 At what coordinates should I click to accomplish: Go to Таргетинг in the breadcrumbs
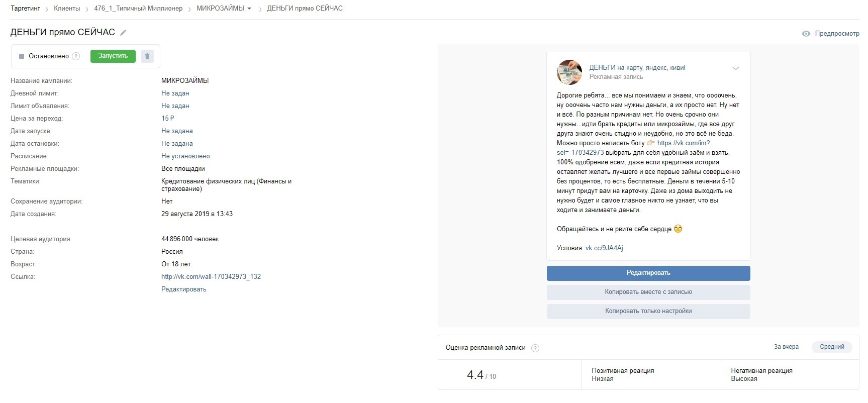click(x=25, y=9)
